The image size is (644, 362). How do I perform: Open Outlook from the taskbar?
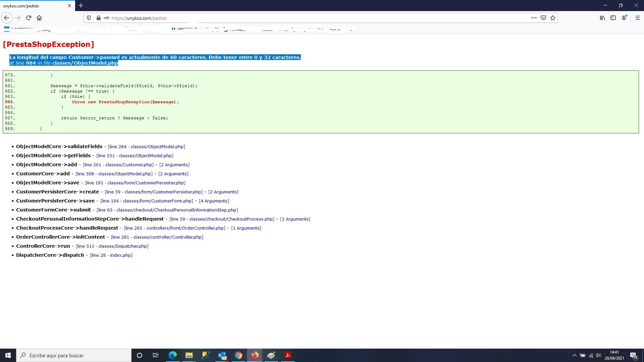tap(222, 355)
